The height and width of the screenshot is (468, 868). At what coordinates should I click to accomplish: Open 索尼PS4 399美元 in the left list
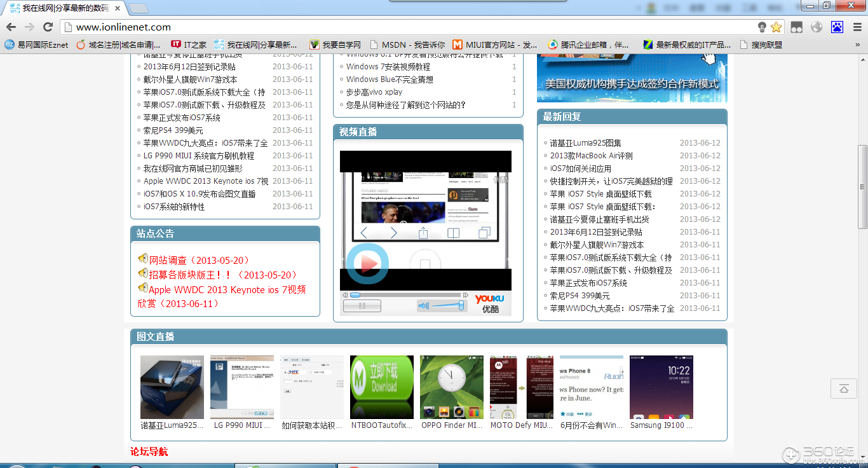(x=173, y=130)
